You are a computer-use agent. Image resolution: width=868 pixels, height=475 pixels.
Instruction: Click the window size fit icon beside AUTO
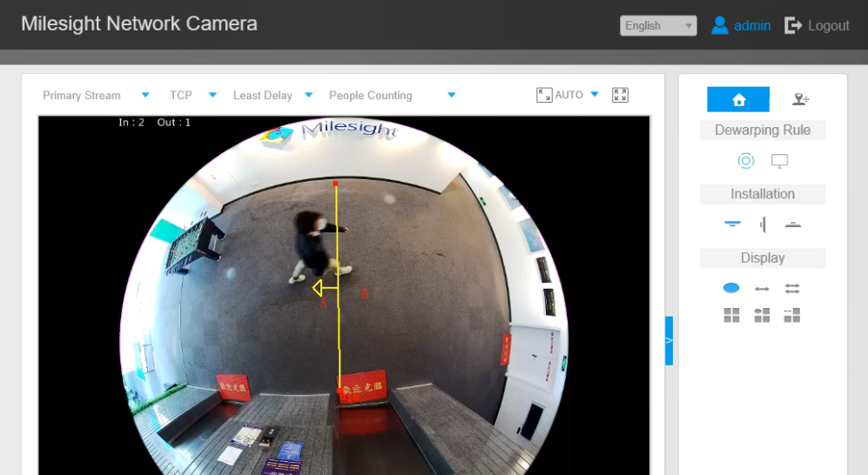(544, 95)
